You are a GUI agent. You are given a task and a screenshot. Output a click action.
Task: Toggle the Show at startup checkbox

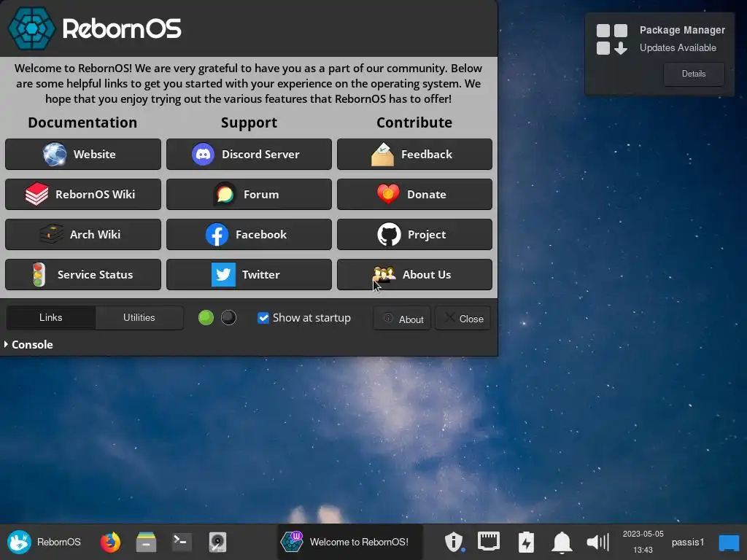click(x=263, y=318)
